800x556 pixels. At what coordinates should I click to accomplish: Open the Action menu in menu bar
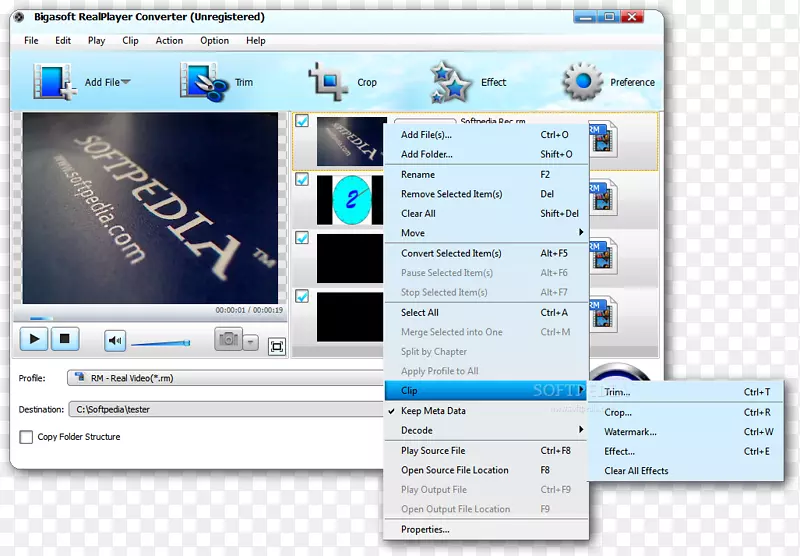tap(169, 41)
